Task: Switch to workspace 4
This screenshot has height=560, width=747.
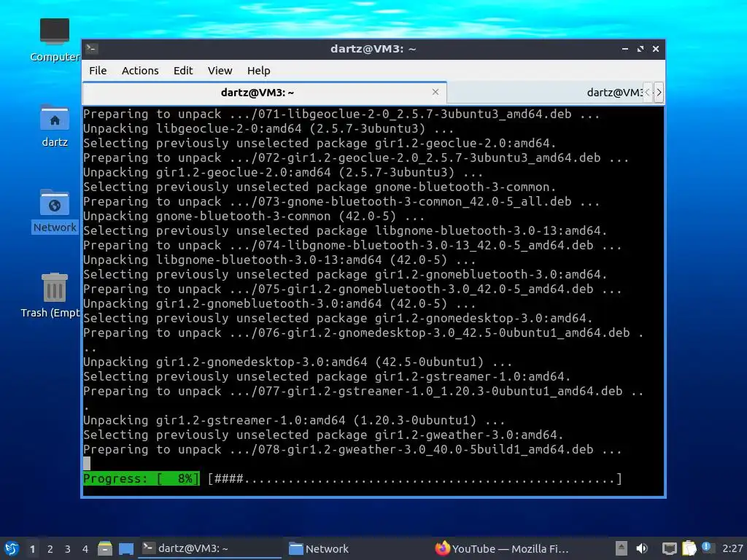Action: (85, 549)
